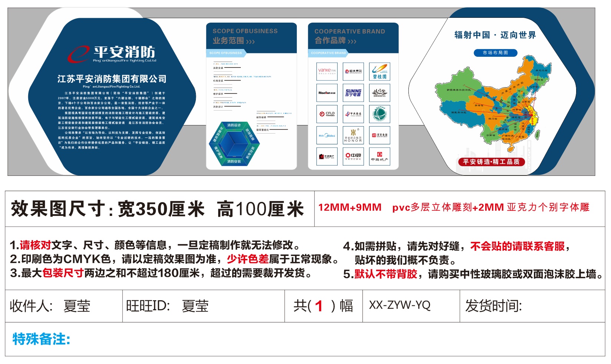Click the 机电安装 hexagon segment
Image resolution: width=611 pixels, height=364 pixels.
(250, 153)
